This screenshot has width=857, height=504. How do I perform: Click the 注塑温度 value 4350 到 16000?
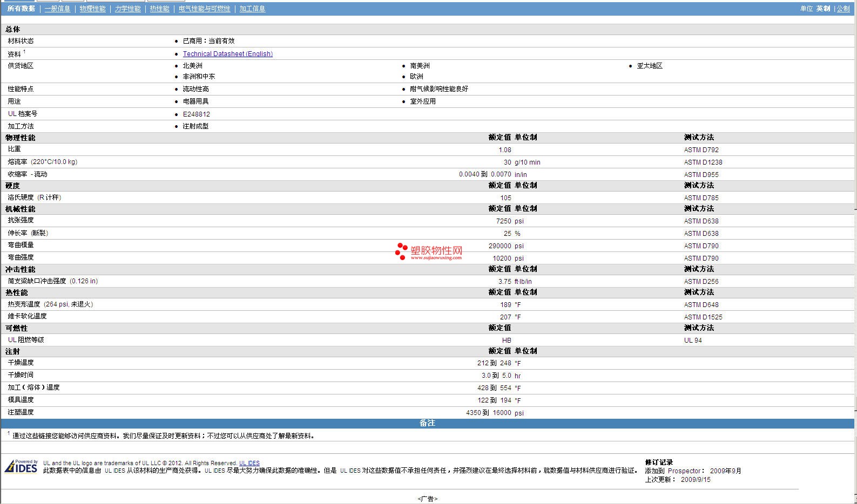[489, 413]
